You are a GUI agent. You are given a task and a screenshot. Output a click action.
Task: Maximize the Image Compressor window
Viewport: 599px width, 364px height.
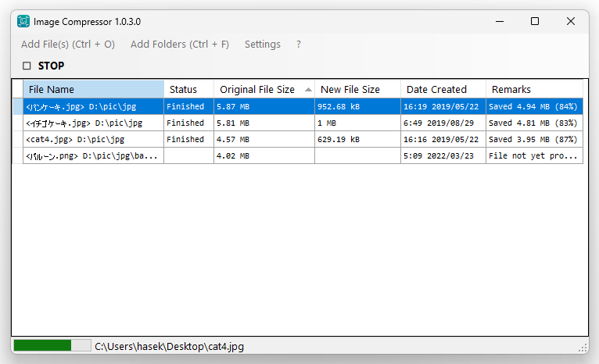point(535,21)
